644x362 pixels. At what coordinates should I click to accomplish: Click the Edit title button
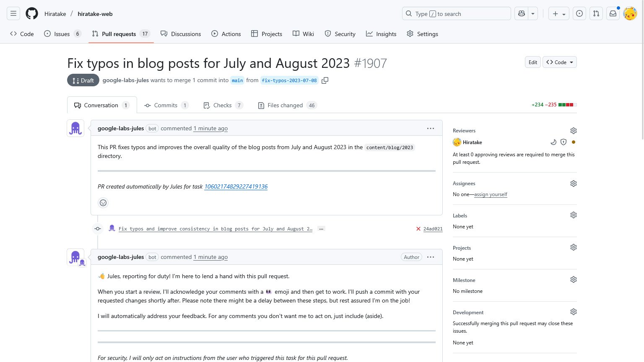532,62
